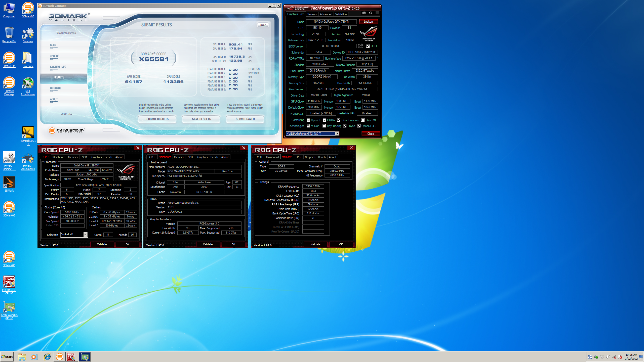The width and height of the screenshot is (644, 362).
Task: Select MAIN in 3DMark Vantage sidebar
Action: pos(53,46)
